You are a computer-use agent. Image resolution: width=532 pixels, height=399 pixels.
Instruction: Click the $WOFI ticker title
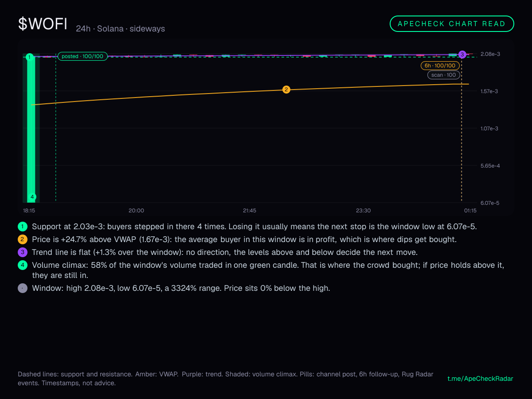(x=43, y=24)
